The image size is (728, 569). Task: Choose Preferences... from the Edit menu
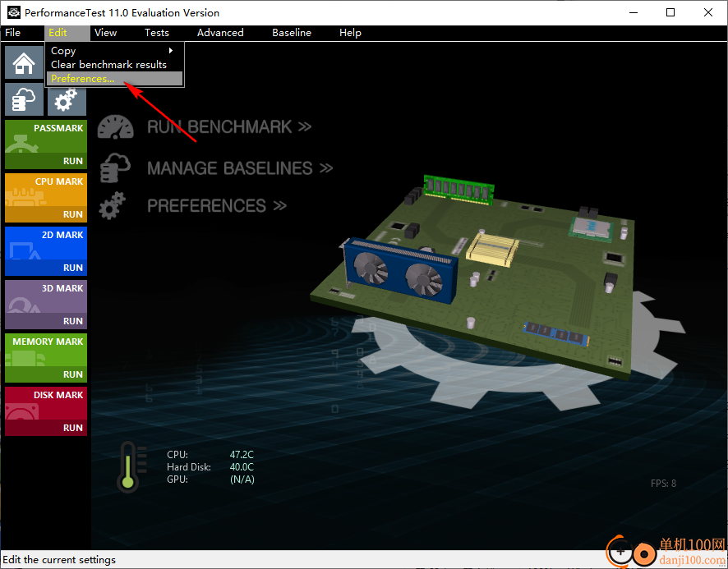tap(114, 79)
